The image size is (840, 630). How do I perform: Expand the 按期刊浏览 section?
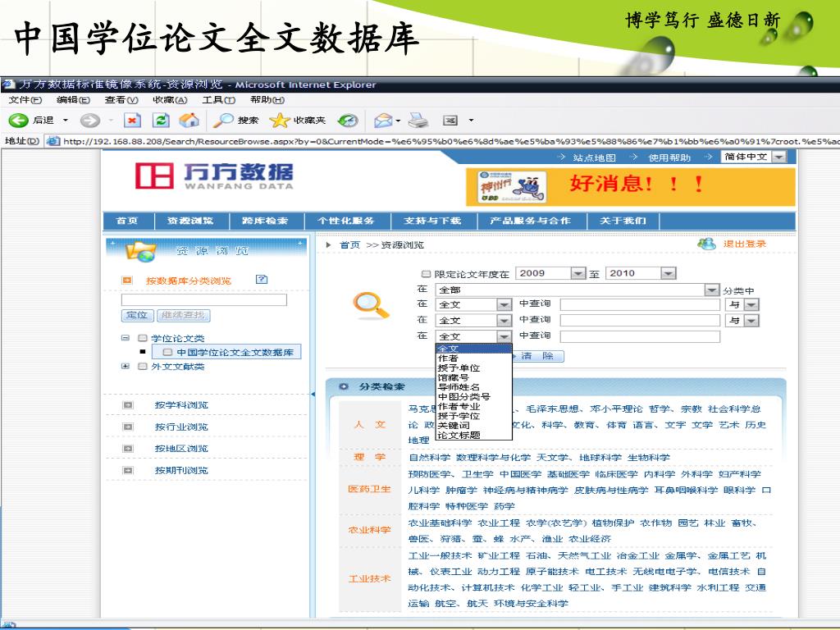(x=128, y=470)
